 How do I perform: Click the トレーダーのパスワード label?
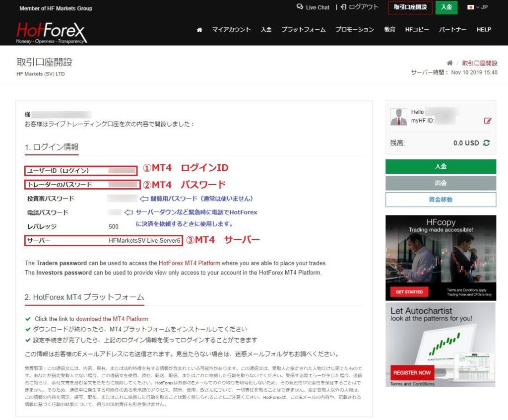click(x=60, y=185)
